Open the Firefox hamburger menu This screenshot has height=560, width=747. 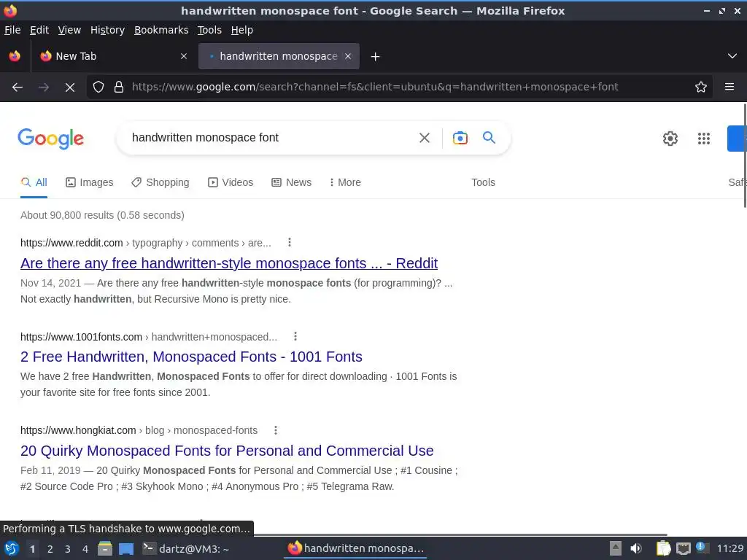click(x=729, y=87)
